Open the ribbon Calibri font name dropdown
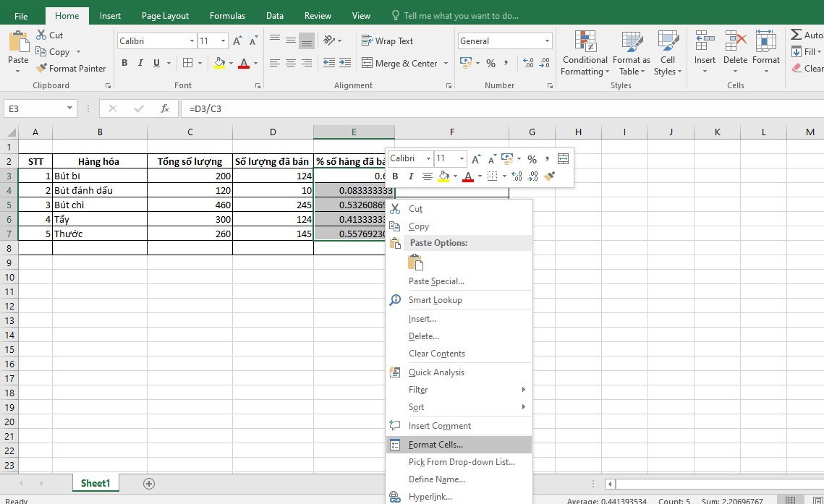The image size is (824, 504). point(192,41)
